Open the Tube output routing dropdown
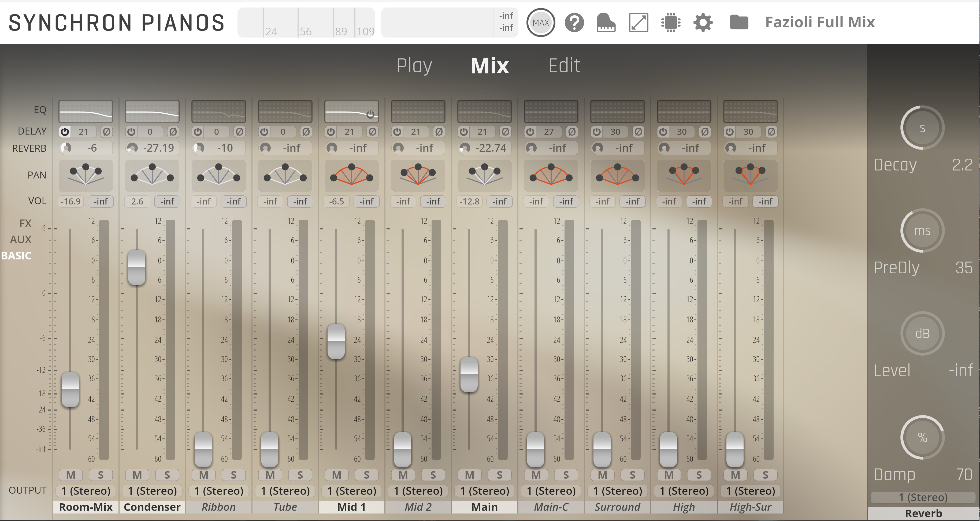Viewport: 980px width, 521px height. [285, 491]
